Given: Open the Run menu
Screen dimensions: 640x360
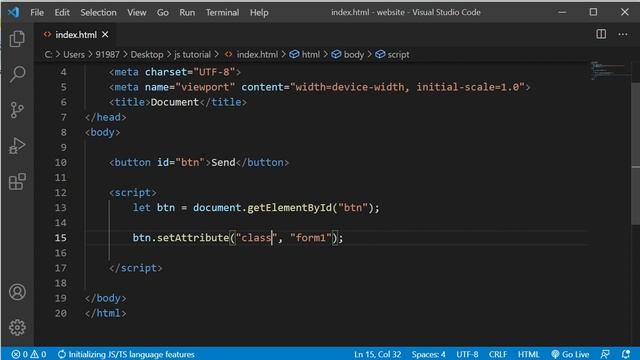Looking at the screenshot, I should (x=187, y=13).
